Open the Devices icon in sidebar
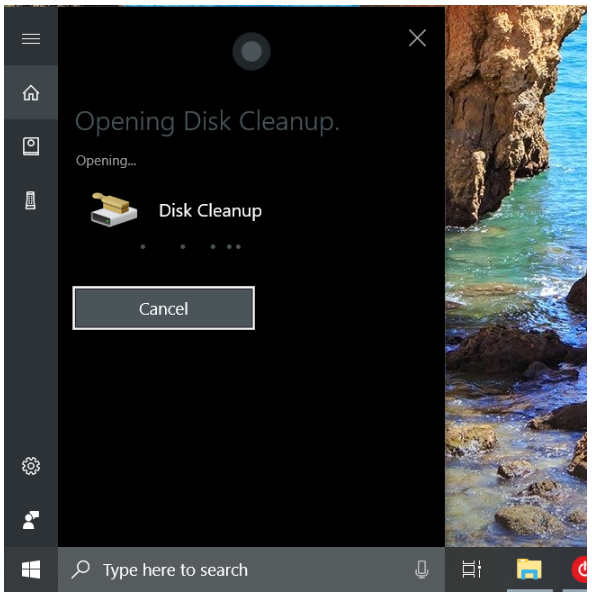This screenshot has width=592, height=595. tap(31, 200)
